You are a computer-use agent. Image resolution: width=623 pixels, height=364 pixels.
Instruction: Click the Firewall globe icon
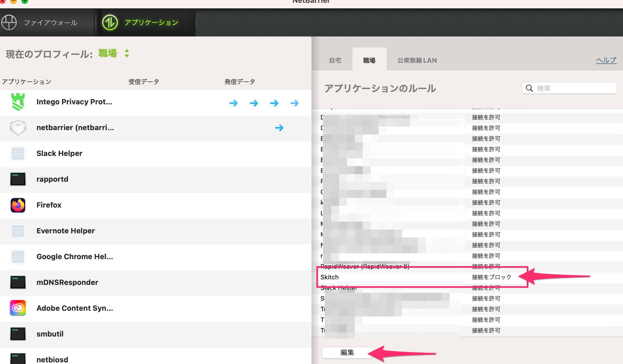tap(9, 22)
